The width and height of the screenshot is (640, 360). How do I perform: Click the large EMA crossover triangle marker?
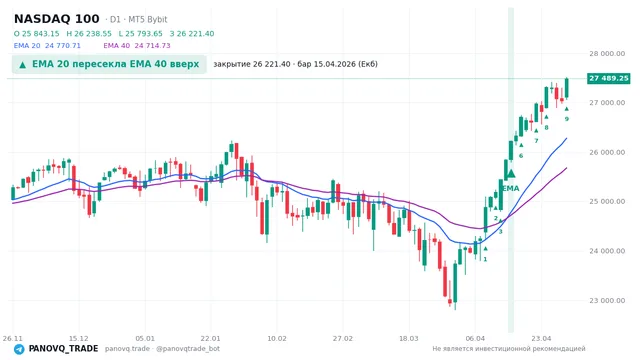(x=511, y=174)
